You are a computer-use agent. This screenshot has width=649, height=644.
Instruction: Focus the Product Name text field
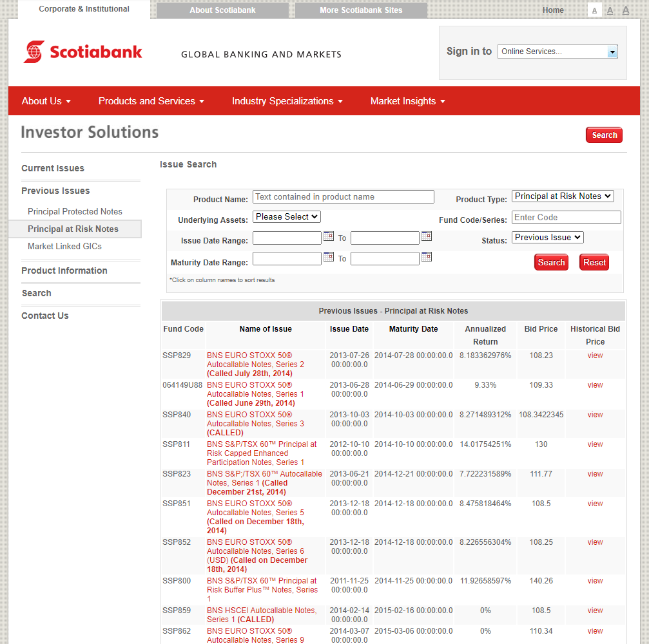343,197
